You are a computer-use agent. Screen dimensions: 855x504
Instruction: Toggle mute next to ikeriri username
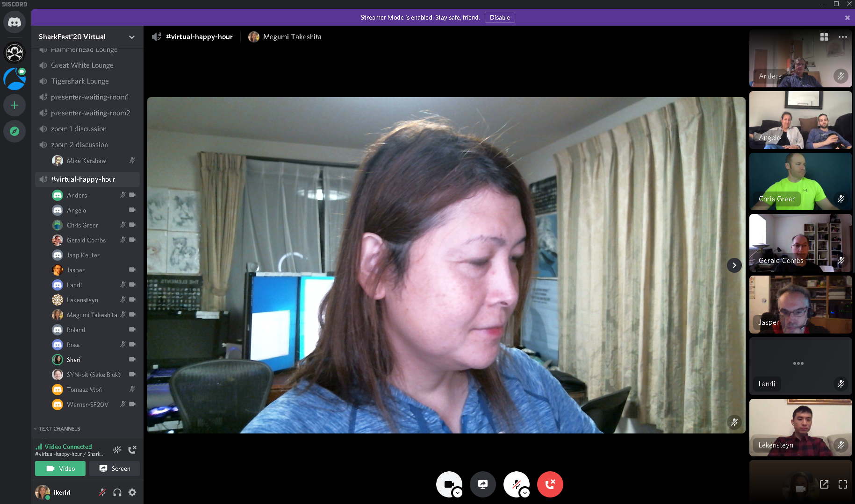pyautogui.click(x=102, y=492)
